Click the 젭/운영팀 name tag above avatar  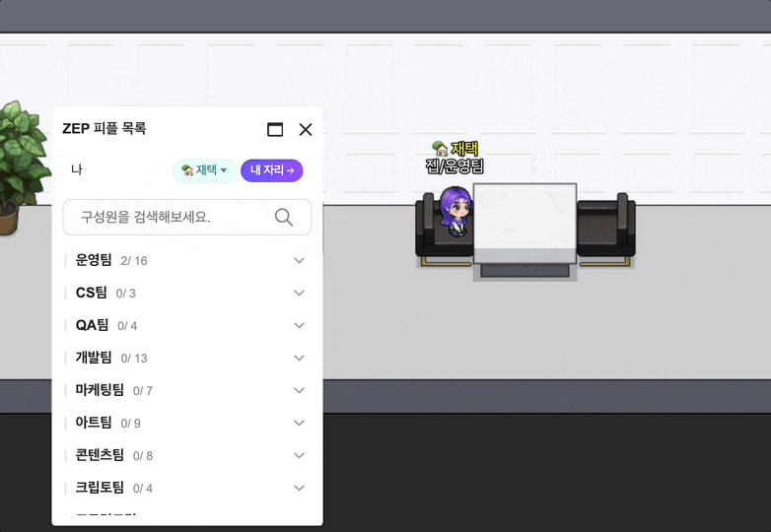455,166
